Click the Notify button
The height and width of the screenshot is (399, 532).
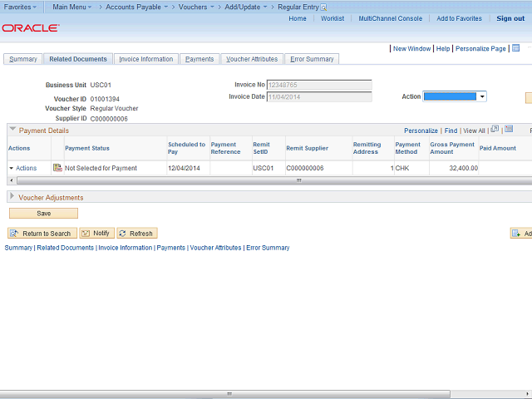(x=96, y=233)
